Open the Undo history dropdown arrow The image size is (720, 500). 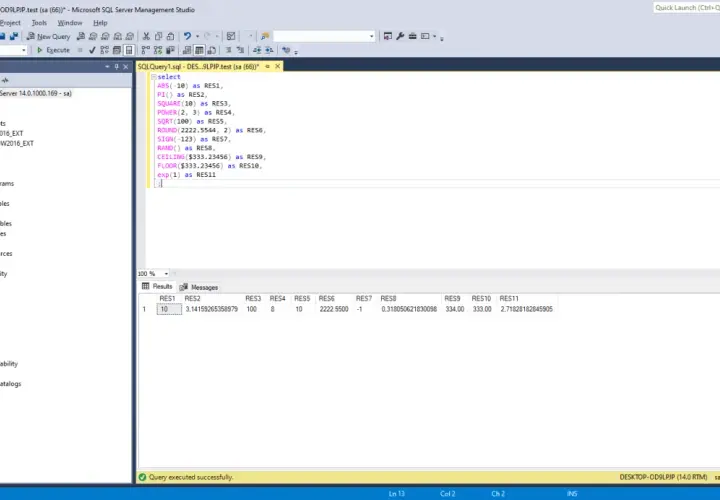[197, 36]
